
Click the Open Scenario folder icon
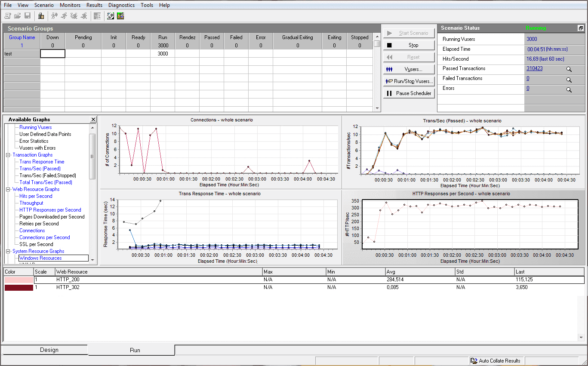pos(18,16)
